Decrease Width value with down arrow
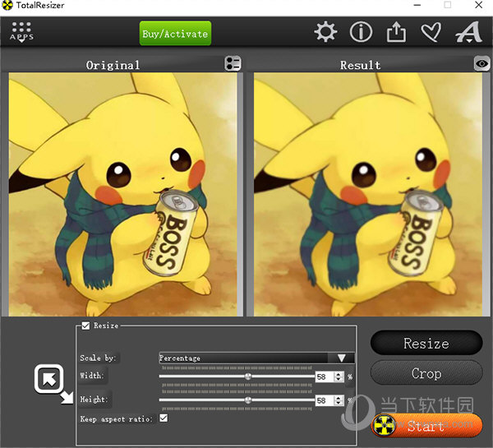The height and width of the screenshot is (448, 493). point(339,379)
